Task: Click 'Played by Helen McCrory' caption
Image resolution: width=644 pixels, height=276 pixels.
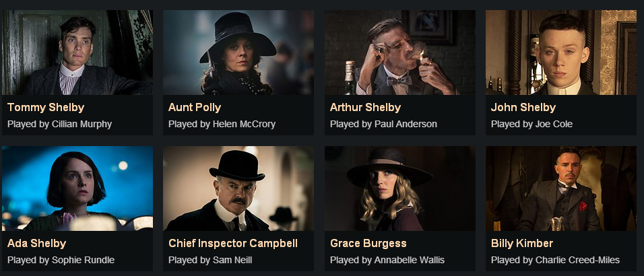Action: 222,124
